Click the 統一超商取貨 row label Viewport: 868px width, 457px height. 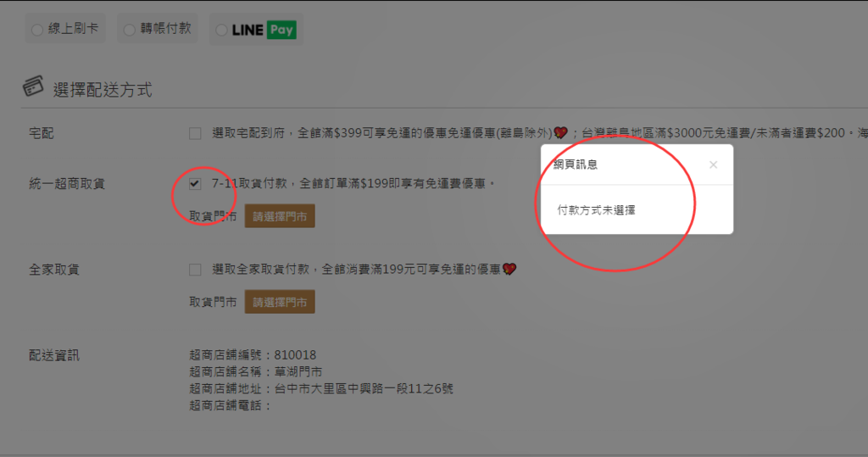pos(67,184)
